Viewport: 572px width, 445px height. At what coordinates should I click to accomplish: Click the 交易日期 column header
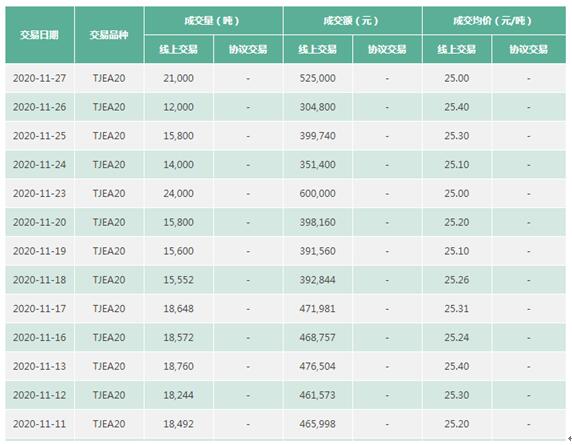point(39,35)
